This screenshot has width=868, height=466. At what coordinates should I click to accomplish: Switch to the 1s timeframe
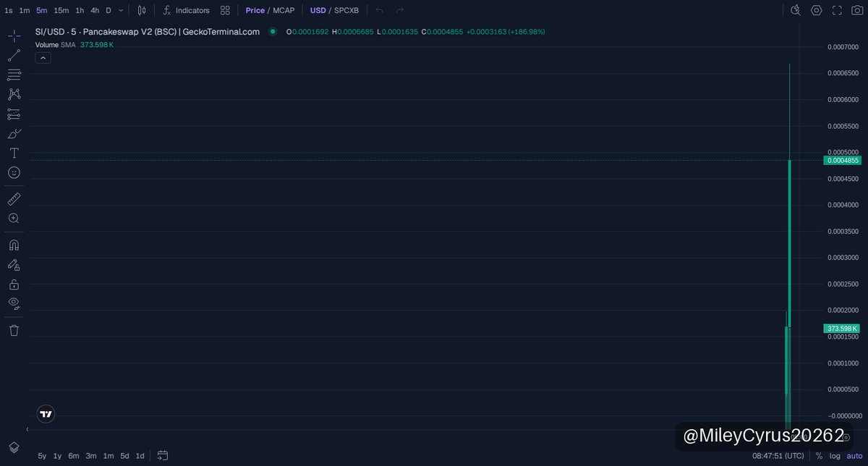coord(9,10)
